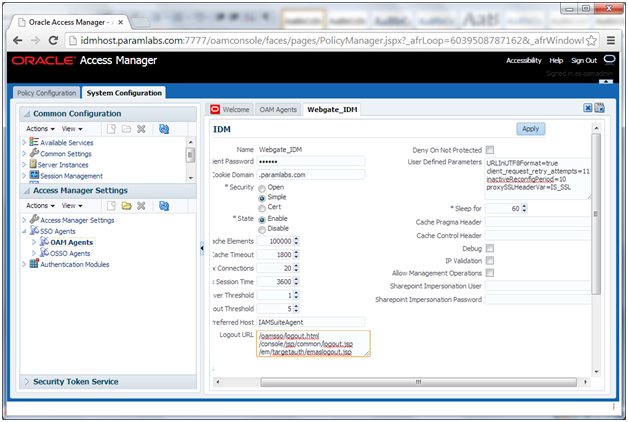Click the refresh icon in Common Configuration toolbar
The image size is (628, 422).
(164, 129)
